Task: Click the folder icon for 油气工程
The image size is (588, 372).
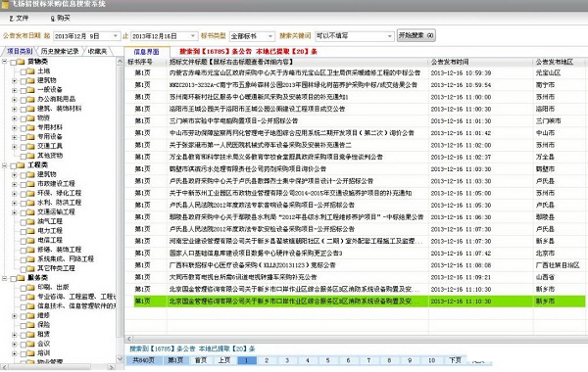Action: coord(30,221)
